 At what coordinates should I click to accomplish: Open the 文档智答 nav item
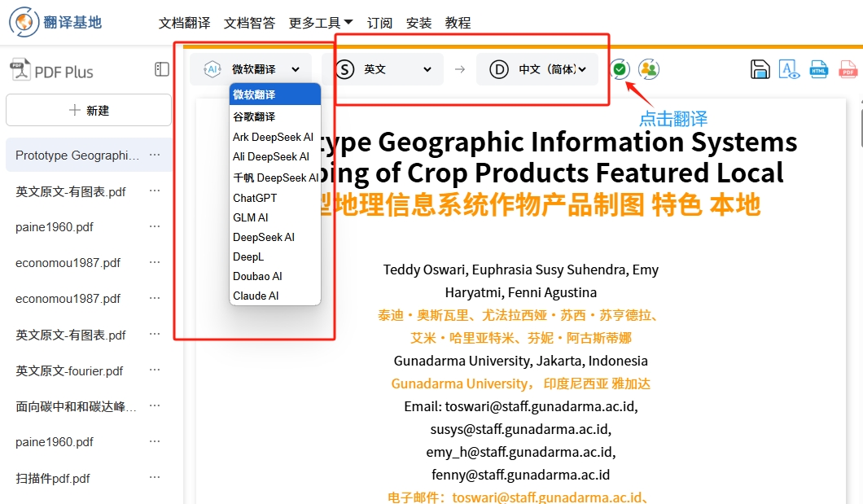(x=249, y=23)
